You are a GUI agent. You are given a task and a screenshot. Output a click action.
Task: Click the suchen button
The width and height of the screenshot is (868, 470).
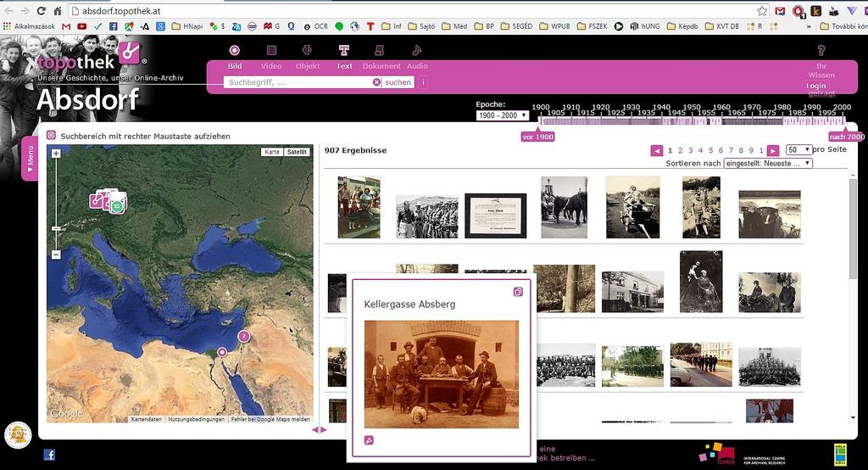pos(398,82)
